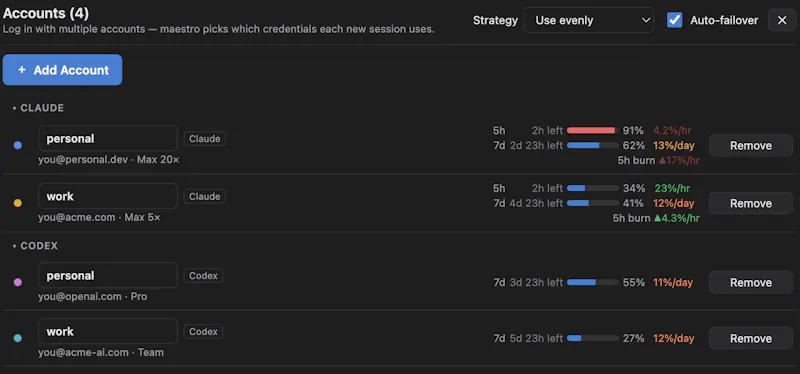
Task: Click the red 91% 5h usage bar
Action: [593, 131]
